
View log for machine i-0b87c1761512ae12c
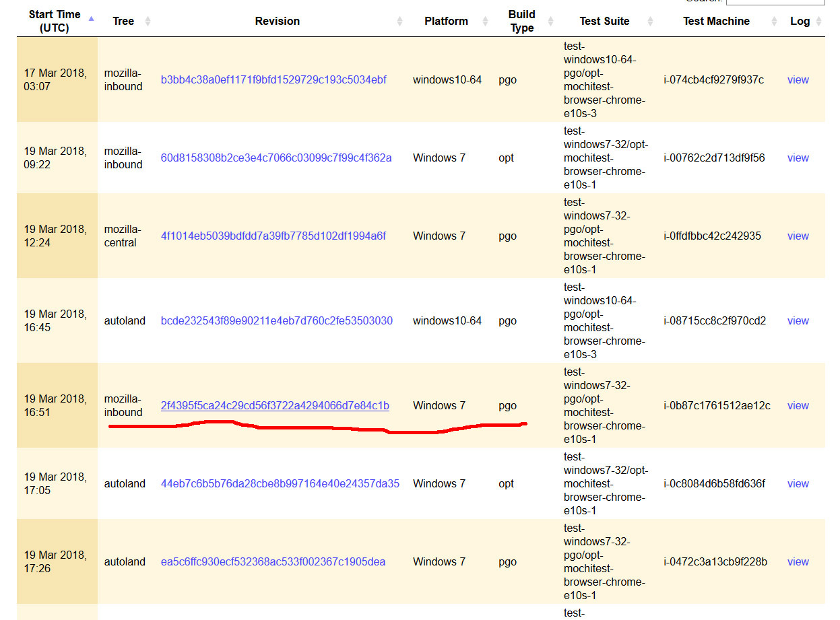click(798, 405)
